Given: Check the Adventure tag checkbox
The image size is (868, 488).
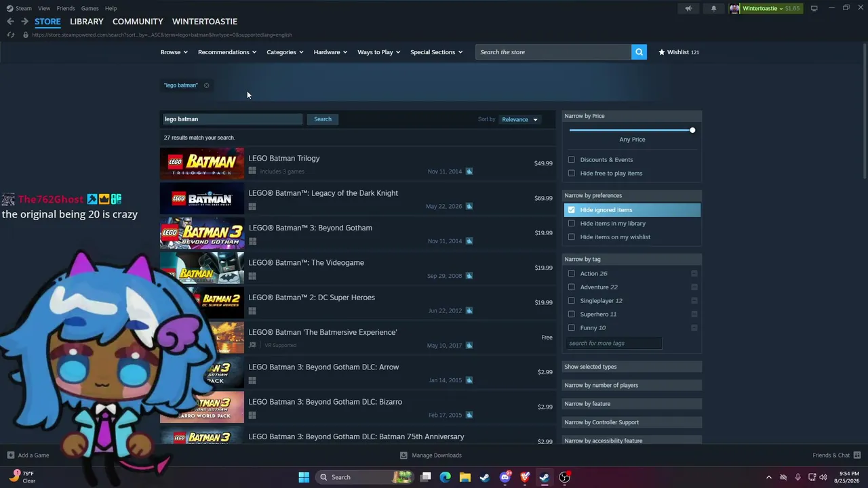Looking at the screenshot, I should coord(572,287).
